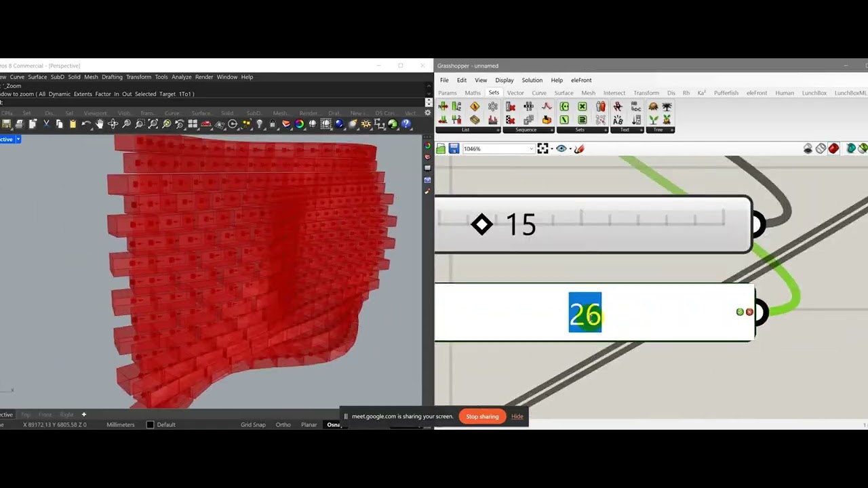Open Rhino Help question mark icon
This screenshot has height=488, width=868.
pos(406,124)
